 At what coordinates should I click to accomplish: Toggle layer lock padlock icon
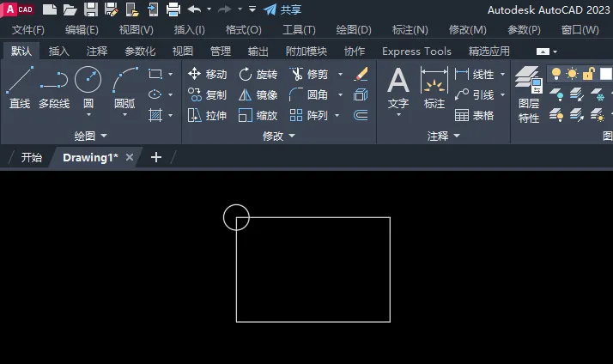point(589,73)
